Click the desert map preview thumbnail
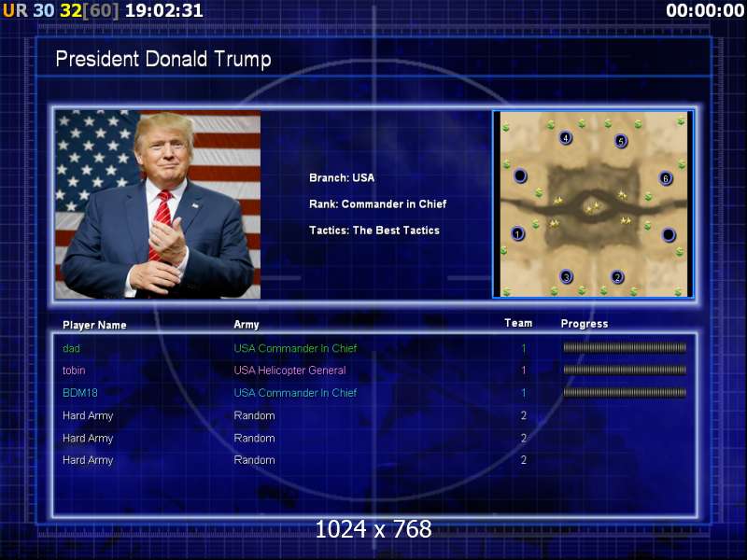 [593, 203]
